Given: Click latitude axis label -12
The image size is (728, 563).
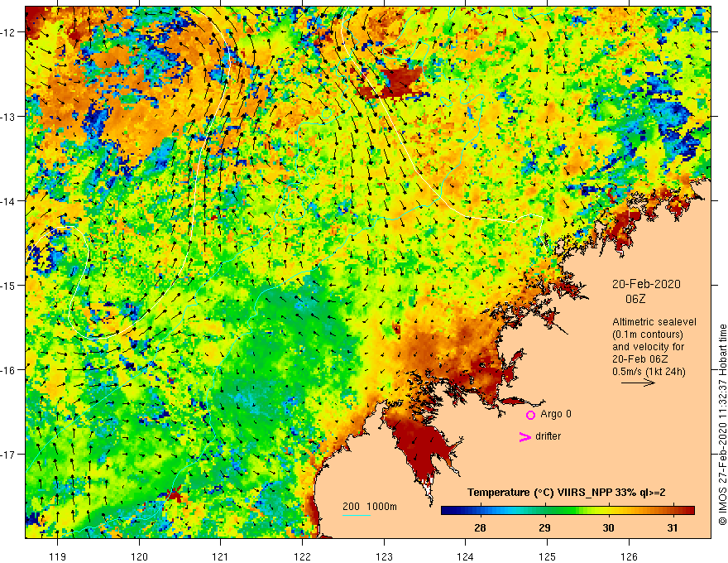Looking at the screenshot, I should (8, 32).
